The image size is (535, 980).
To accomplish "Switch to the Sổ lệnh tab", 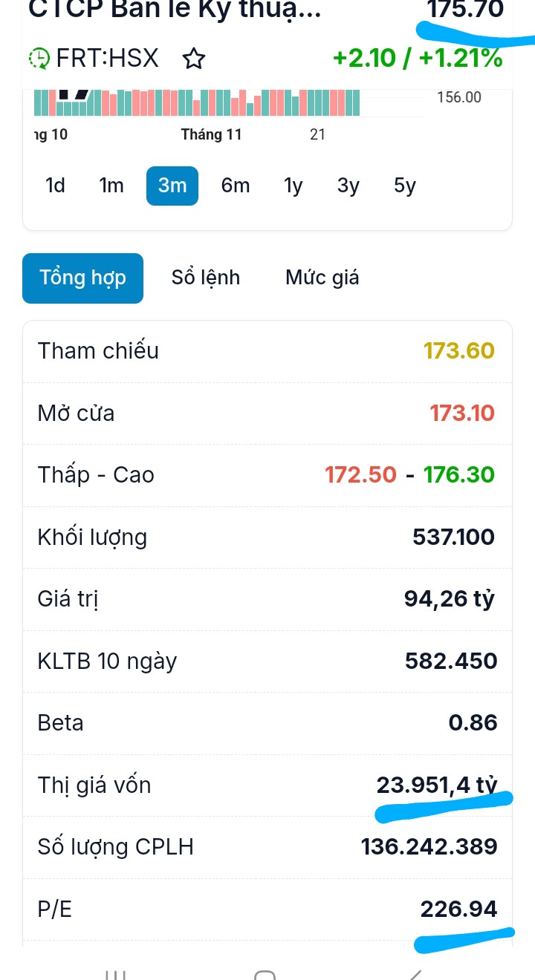I will [x=206, y=278].
